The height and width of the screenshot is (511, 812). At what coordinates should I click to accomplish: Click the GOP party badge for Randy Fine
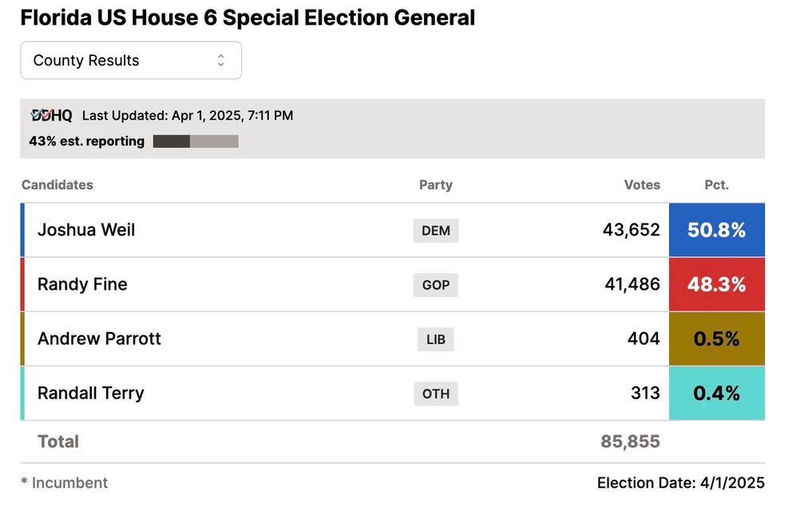click(x=435, y=284)
